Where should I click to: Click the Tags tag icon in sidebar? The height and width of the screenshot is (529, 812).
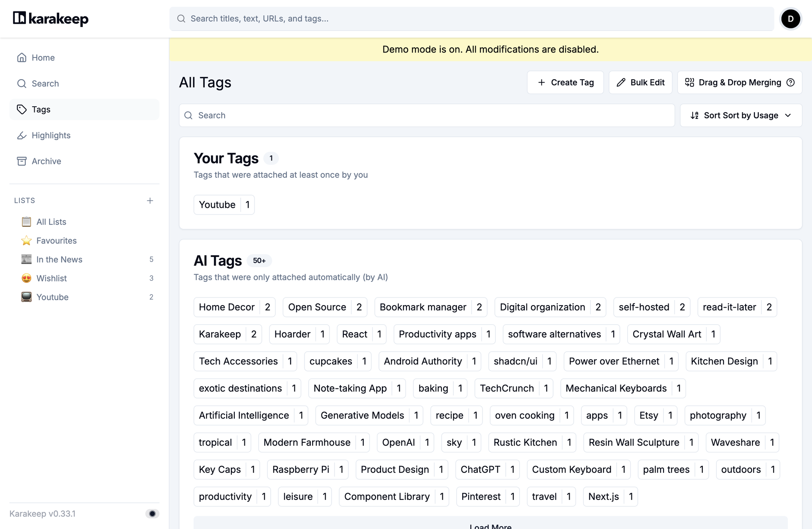coord(22,110)
